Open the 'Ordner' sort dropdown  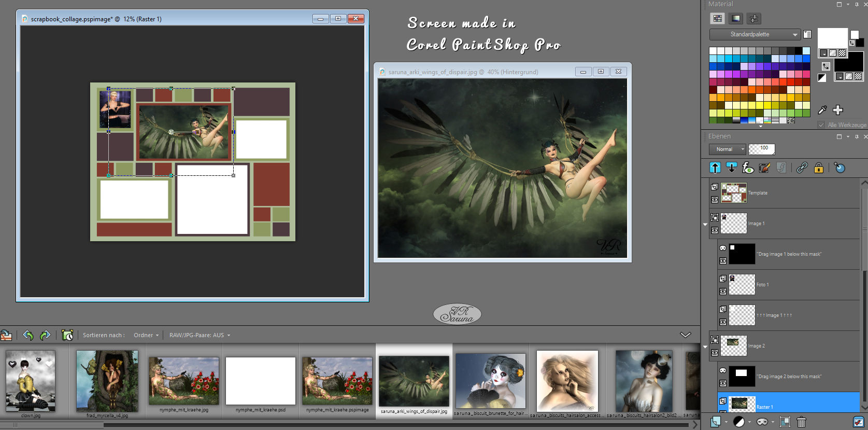coord(146,335)
